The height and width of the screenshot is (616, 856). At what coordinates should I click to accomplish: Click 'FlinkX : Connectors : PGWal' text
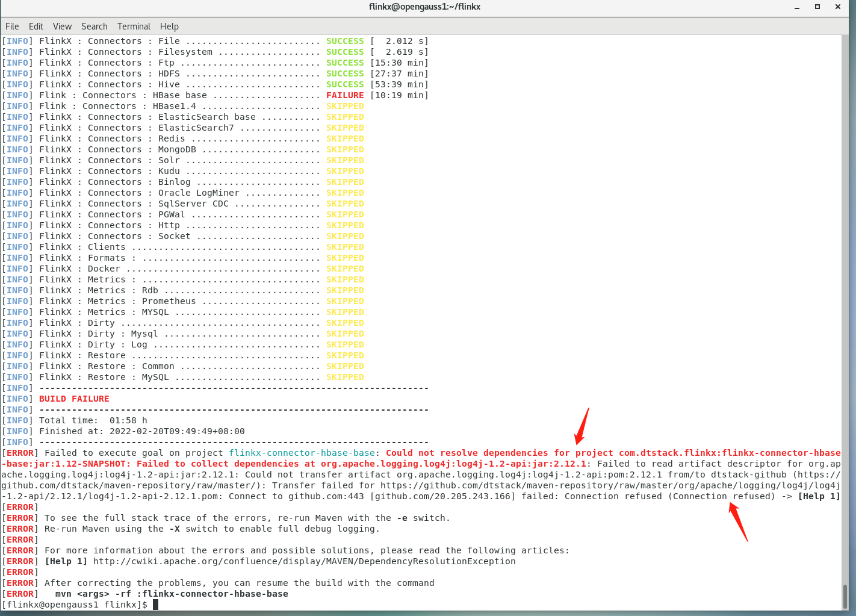click(x=112, y=214)
